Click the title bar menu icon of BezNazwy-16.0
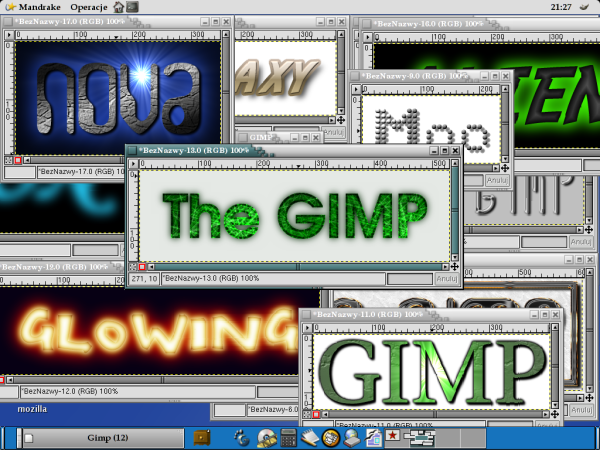The width and height of the screenshot is (600, 450). point(367,24)
